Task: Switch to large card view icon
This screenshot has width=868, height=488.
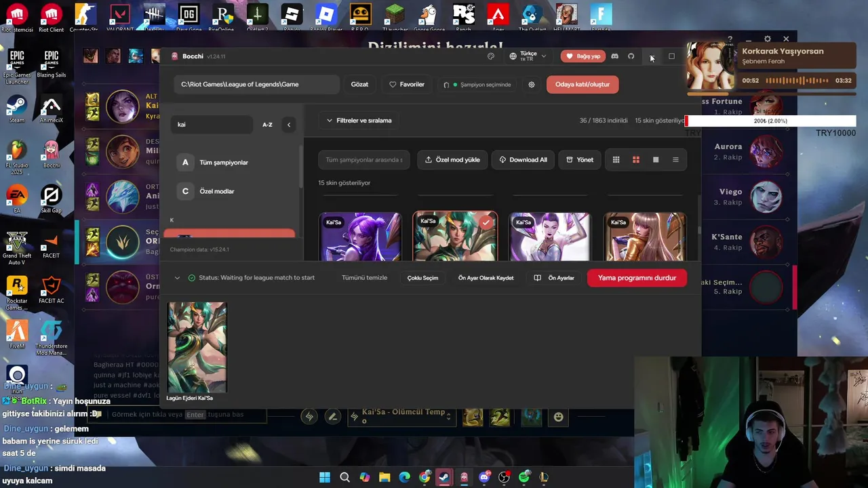Action: 656,160
